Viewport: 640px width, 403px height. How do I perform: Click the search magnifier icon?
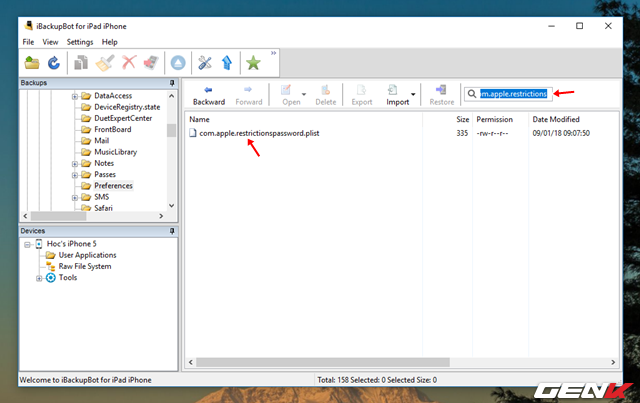click(x=472, y=94)
